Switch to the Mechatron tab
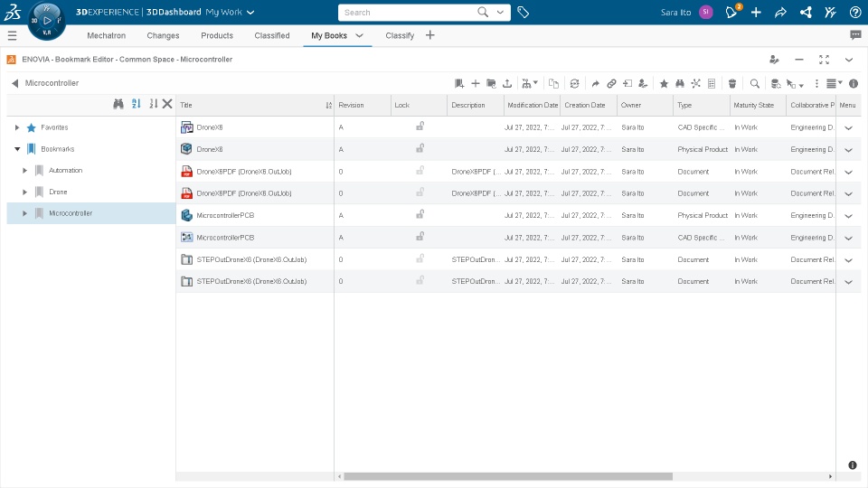The image size is (868, 488). pyautogui.click(x=107, y=35)
